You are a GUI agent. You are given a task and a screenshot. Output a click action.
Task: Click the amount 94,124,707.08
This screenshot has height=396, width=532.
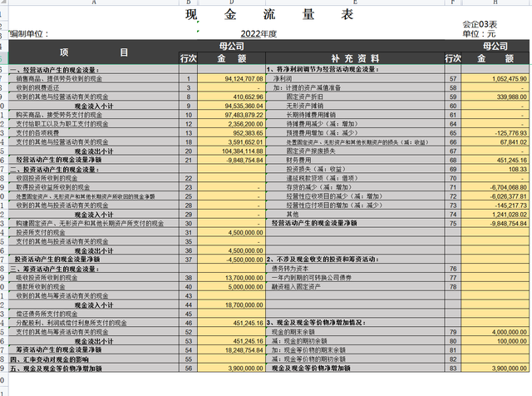tap(244, 79)
